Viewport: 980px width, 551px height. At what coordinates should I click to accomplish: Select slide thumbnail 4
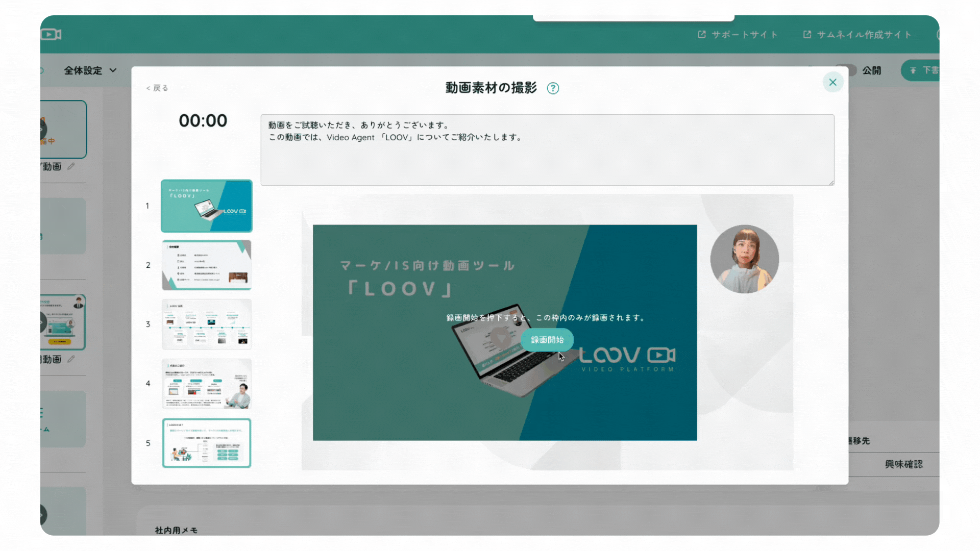(207, 384)
